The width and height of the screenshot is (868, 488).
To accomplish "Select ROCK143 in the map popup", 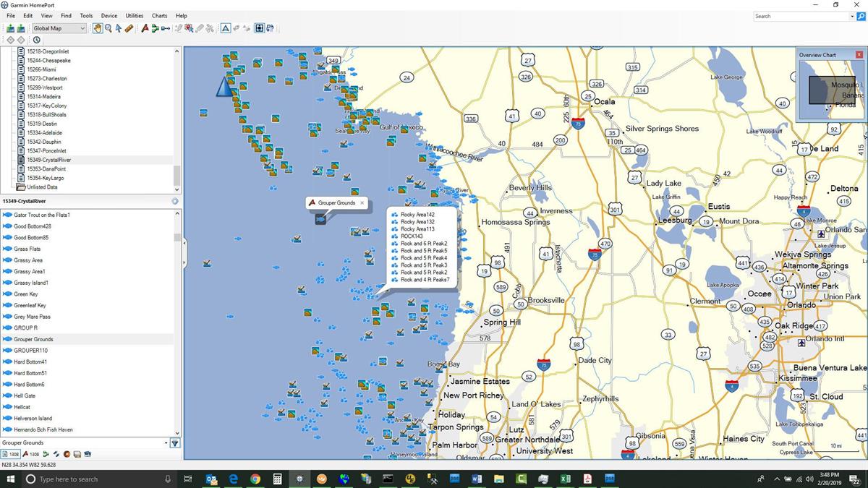I will 412,236.
